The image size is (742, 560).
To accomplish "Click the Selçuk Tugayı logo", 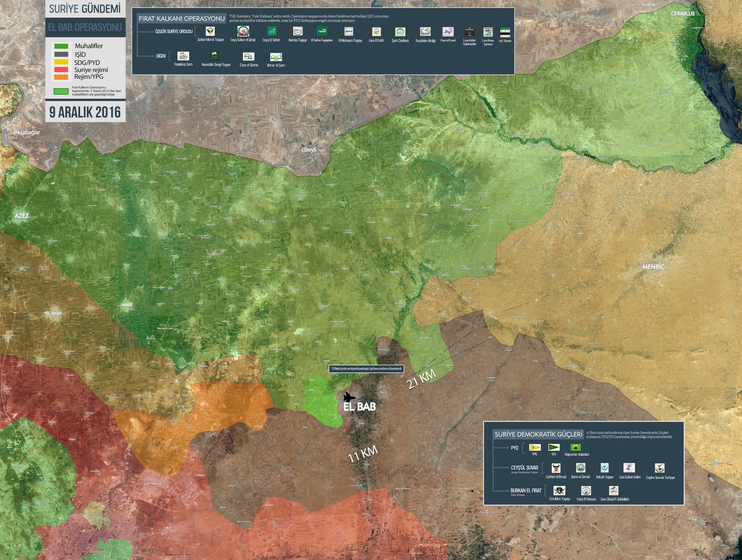I will click(x=605, y=468).
